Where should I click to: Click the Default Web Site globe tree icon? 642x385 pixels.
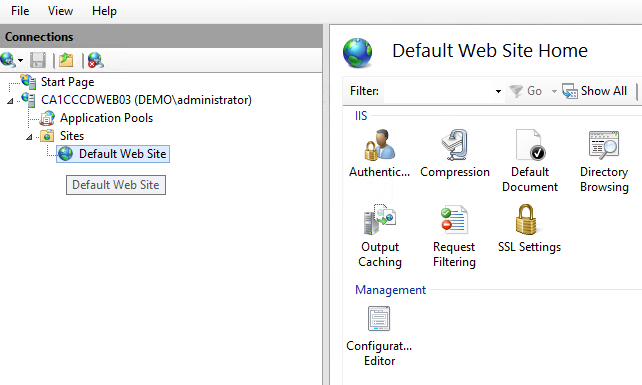click(66, 154)
